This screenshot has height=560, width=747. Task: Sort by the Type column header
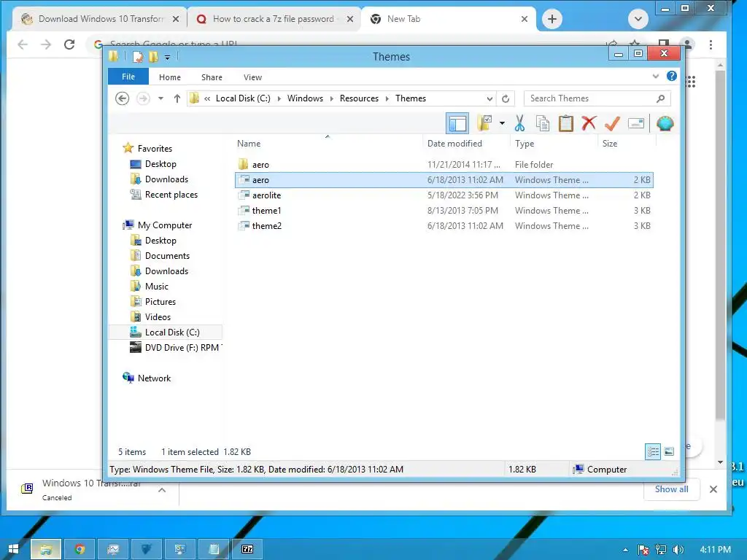(x=525, y=144)
